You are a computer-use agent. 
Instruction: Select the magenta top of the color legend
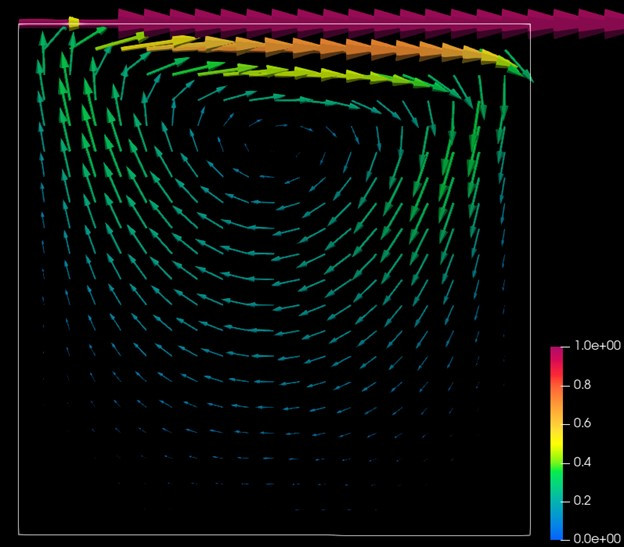(x=559, y=351)
